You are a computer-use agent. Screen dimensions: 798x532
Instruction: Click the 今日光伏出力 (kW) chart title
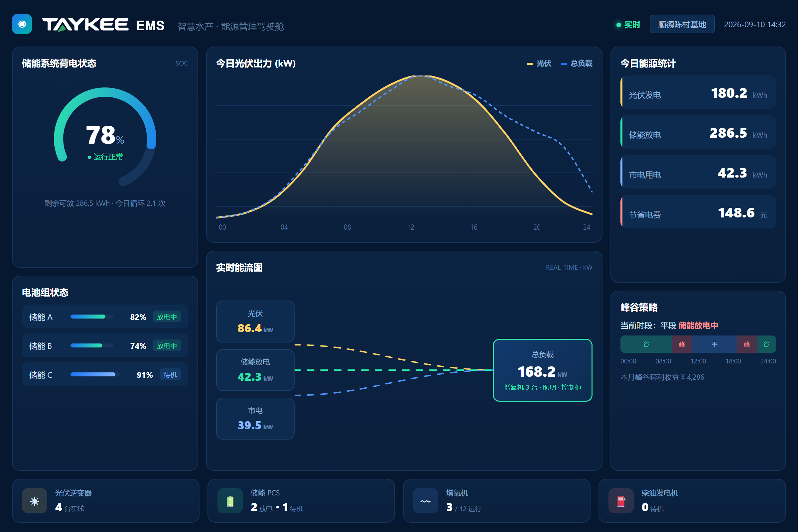(x=256, y=64)
